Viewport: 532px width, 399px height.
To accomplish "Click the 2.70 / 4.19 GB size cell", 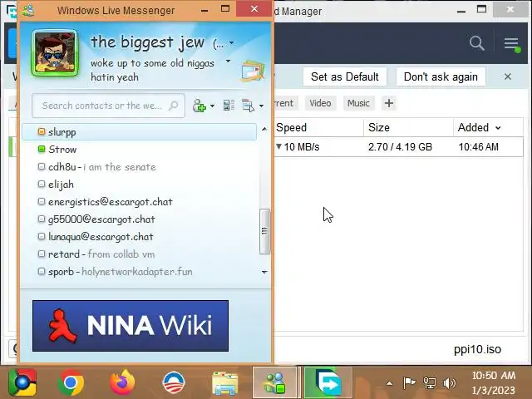I will 401,147.
